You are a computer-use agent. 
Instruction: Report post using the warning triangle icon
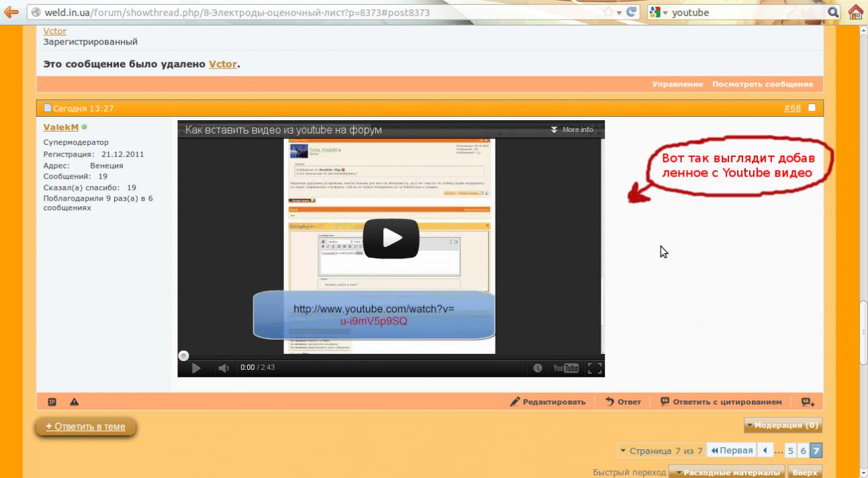point(74,402)
